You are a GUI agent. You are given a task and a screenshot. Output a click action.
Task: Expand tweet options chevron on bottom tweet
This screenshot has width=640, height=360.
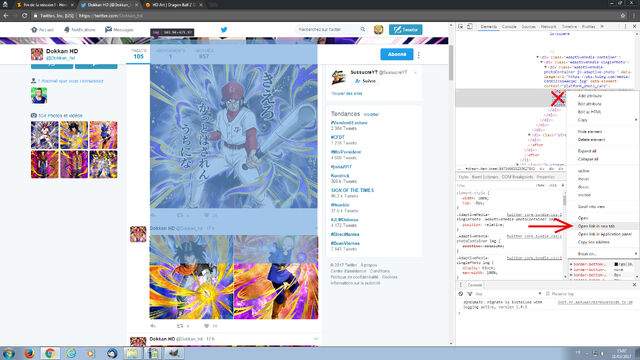(x=316, y=339)
